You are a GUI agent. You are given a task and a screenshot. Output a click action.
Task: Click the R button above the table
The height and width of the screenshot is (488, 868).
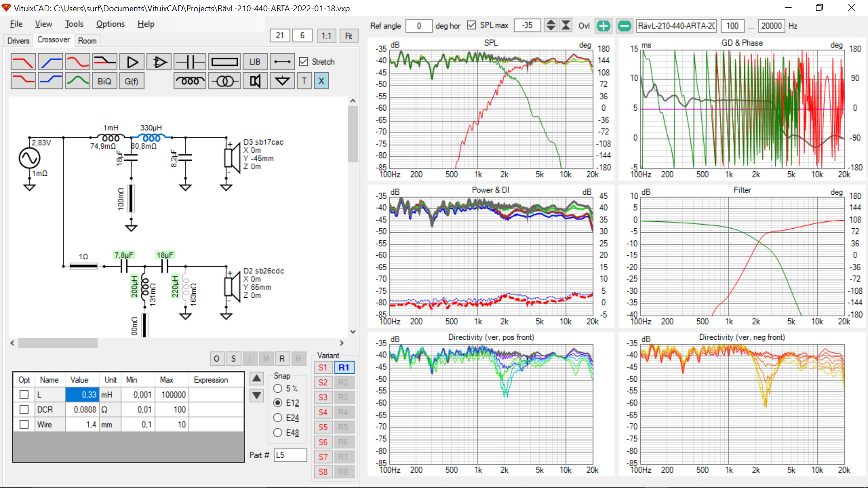(282, 359)
